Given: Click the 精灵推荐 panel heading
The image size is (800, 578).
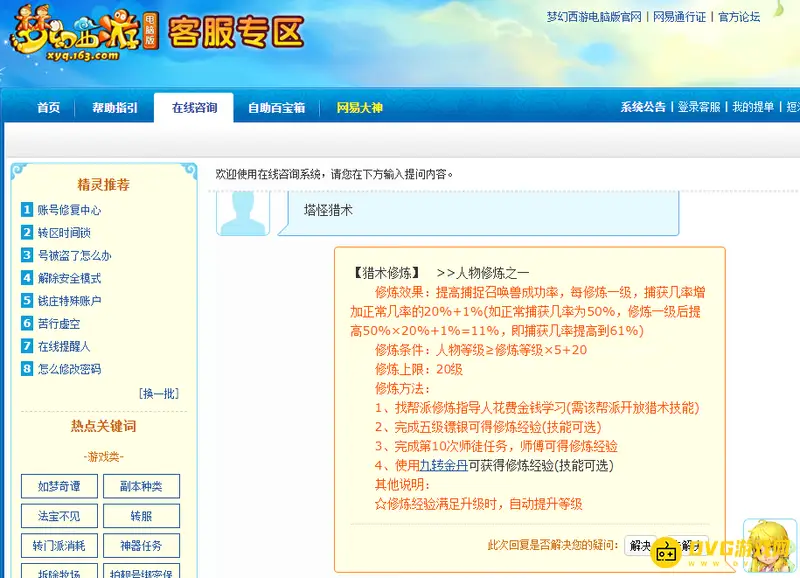Looking at the screenshot, I should (x=104, y=184).
